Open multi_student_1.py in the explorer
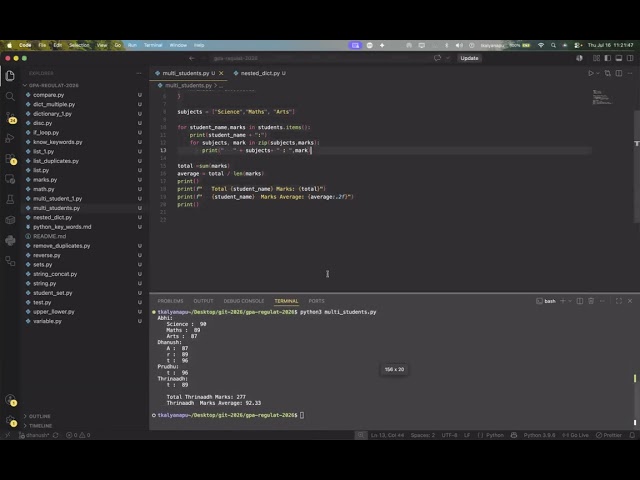This screenshot has height=480, width=640. point(58,198)
